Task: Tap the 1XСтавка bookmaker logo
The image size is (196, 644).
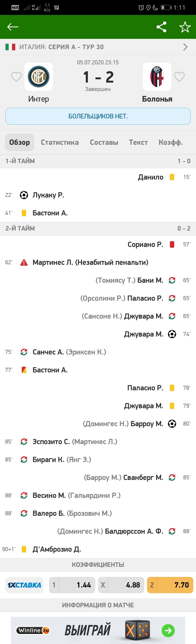Action: (25, 585)
